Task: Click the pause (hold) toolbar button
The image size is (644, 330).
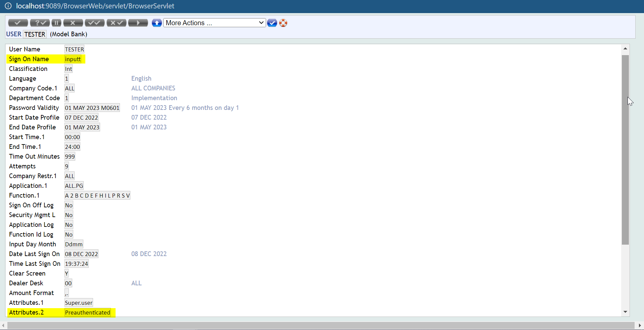Action: [x=56, y=23]
